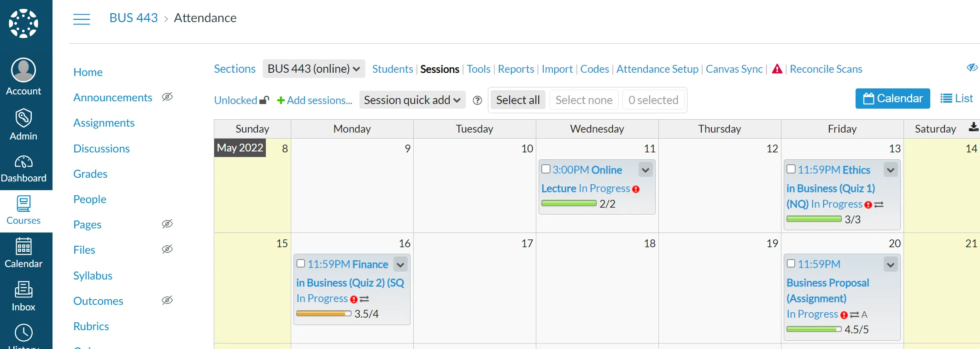The height and width of the screenshot is (349, 980).
Task: Check the Ethics in Business Quiz 1 checkbox
Action: [x=791, y=169]
